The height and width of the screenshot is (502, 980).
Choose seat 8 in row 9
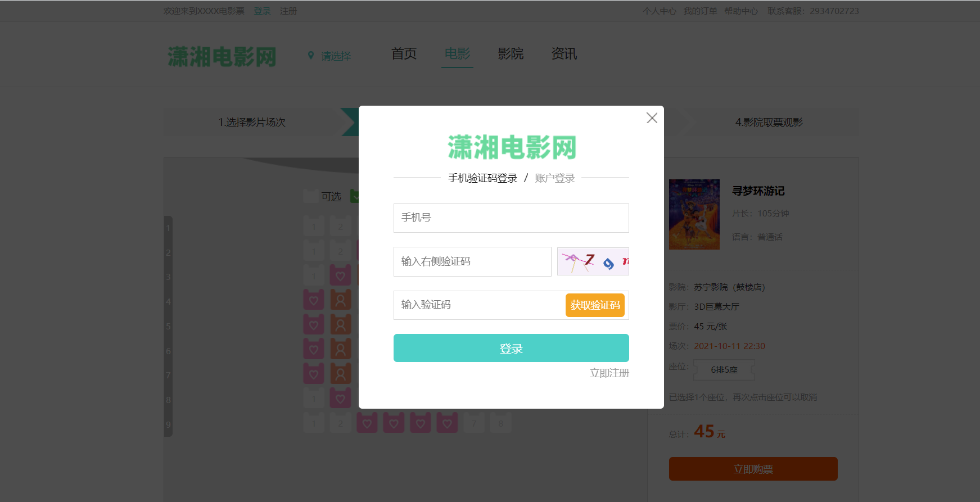[x=500, y=423]
